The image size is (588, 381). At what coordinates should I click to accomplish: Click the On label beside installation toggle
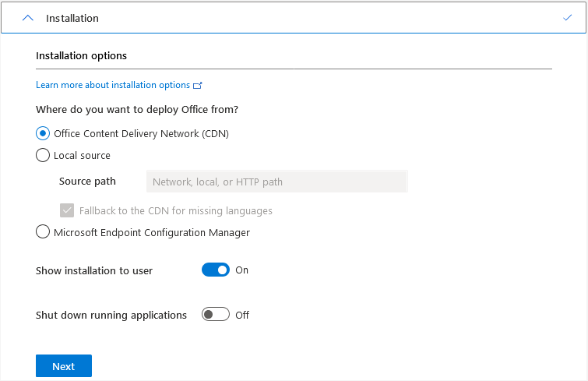(x=242, y=270)
